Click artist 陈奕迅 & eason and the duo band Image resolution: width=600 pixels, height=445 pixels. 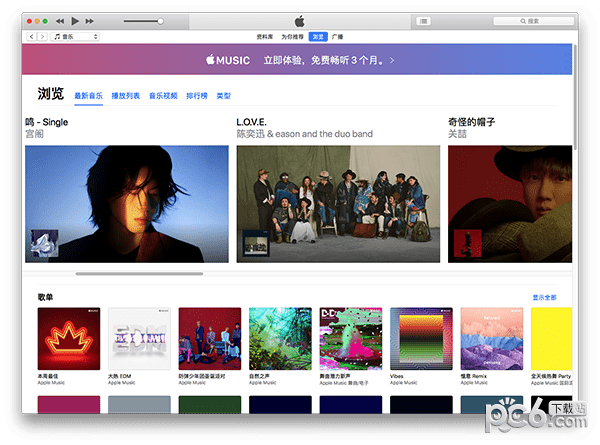tap(305, 134)
